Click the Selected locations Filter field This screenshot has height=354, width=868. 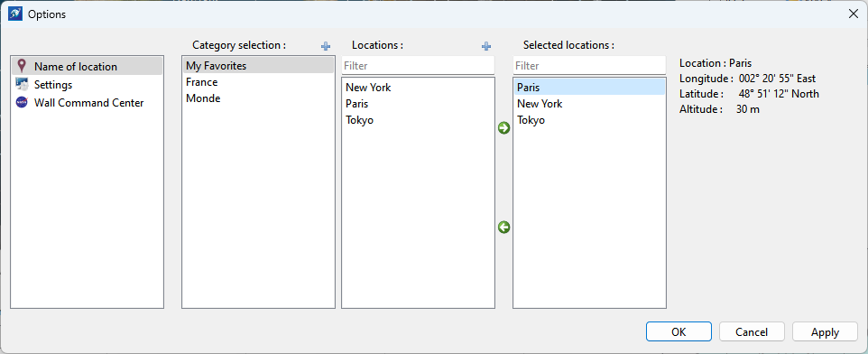pos(589,65)
